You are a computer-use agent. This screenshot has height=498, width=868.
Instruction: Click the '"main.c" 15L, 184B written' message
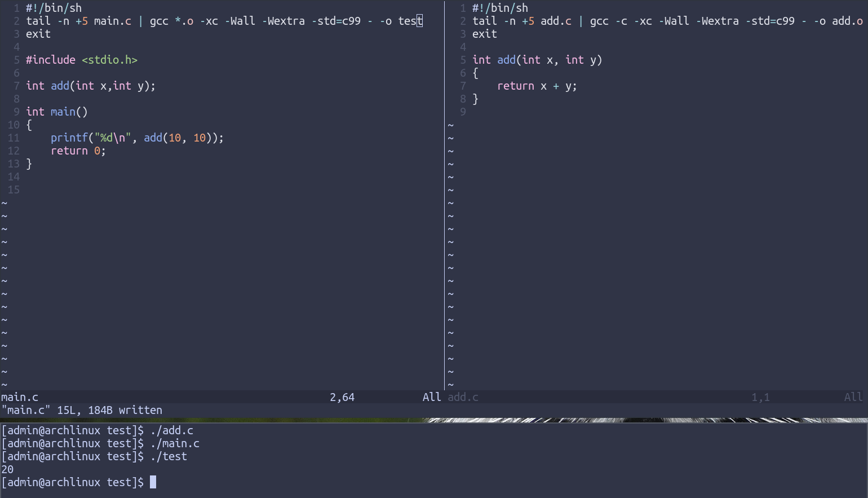82,410
